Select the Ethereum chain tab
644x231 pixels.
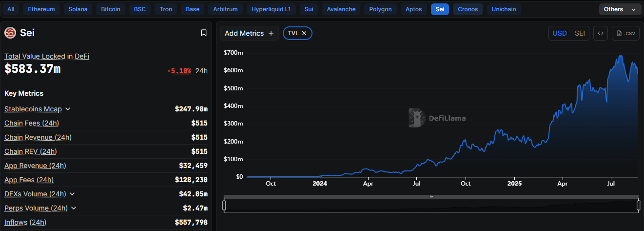coord(41,9)
